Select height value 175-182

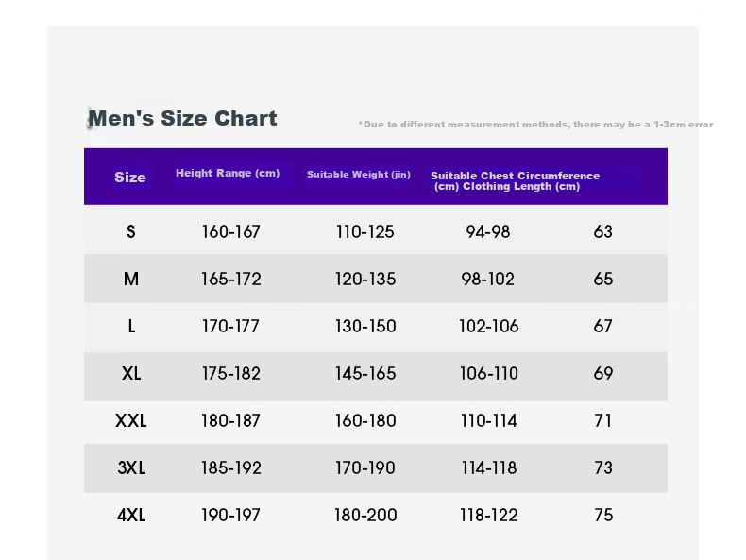click(230, 374)
